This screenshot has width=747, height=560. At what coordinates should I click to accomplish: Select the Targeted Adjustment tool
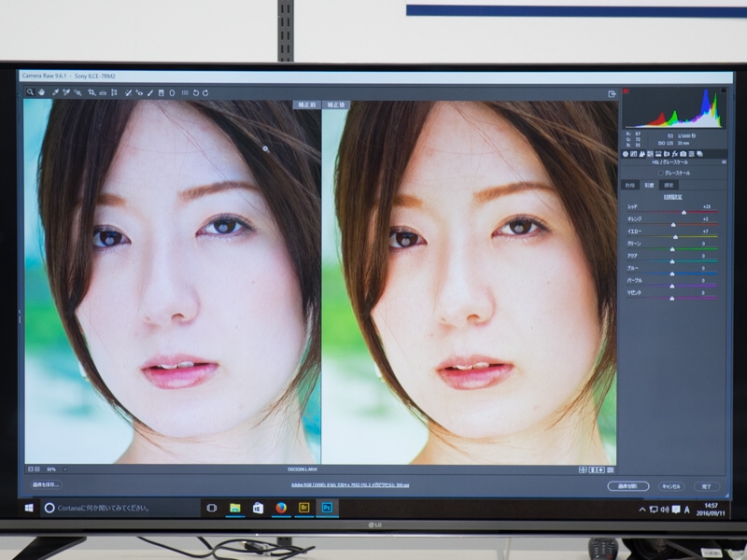[78, 92]
